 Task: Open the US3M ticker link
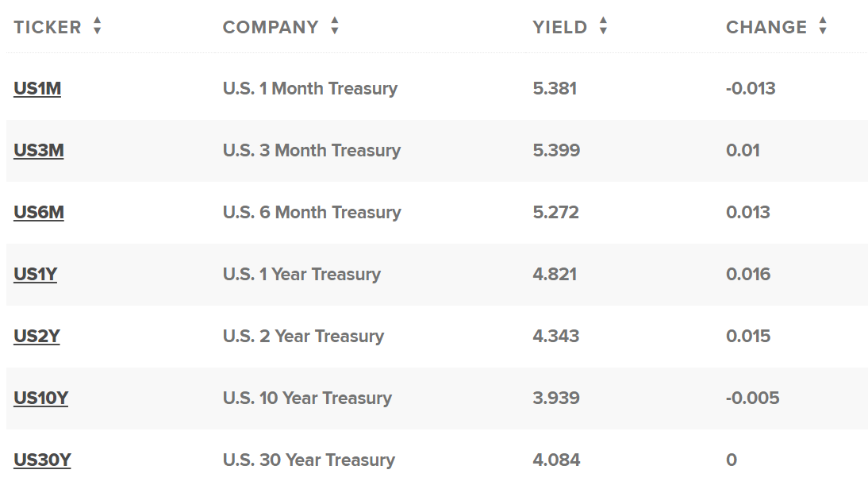38,151
